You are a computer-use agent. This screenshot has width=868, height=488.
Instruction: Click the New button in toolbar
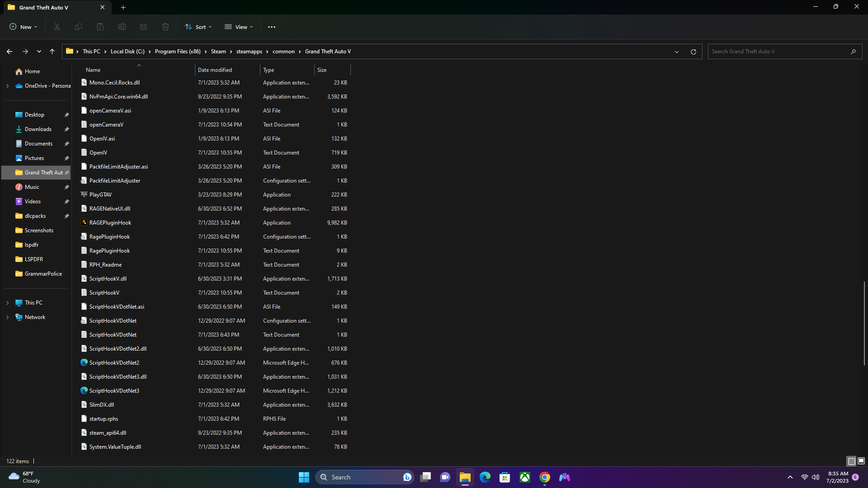pos(24,27)
